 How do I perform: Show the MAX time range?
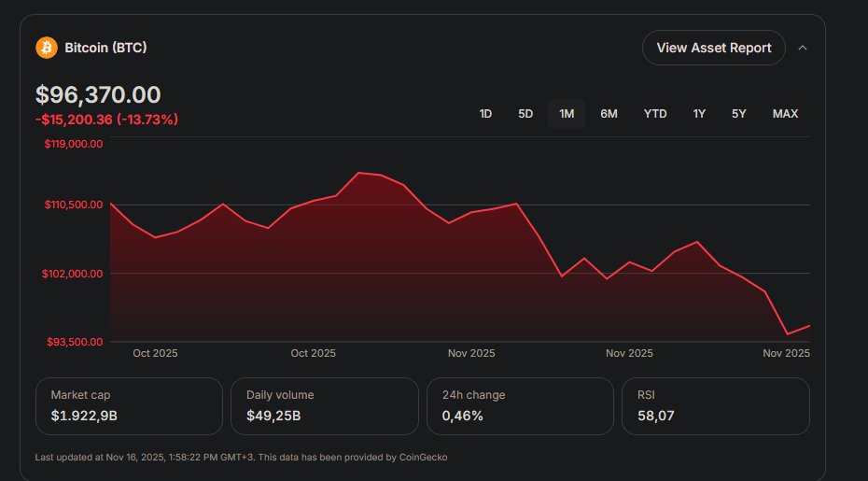(786, 114)
